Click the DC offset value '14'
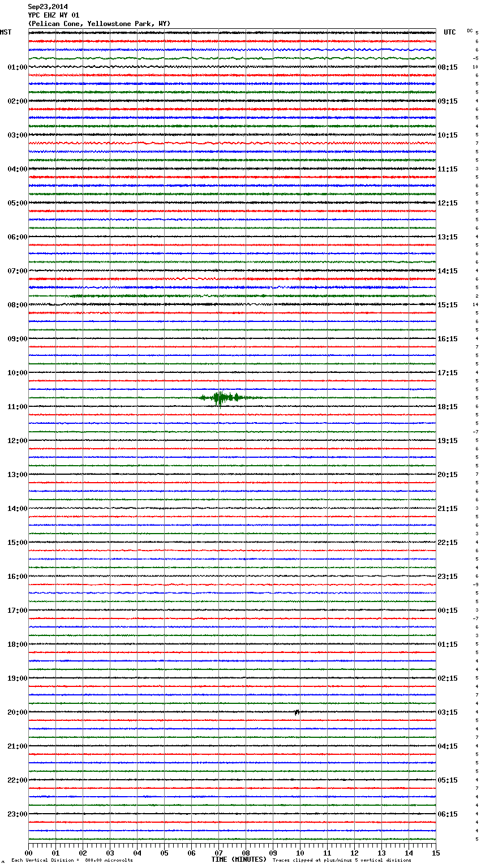Image resolution: width=481 pixels, height=868 pixels. click(475, 305)
